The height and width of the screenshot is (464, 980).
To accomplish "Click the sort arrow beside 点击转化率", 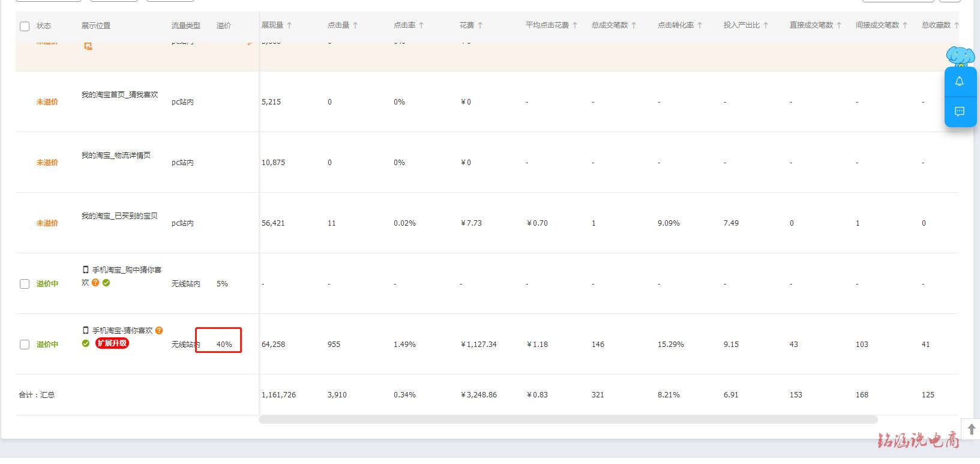I will coord(700,25).
